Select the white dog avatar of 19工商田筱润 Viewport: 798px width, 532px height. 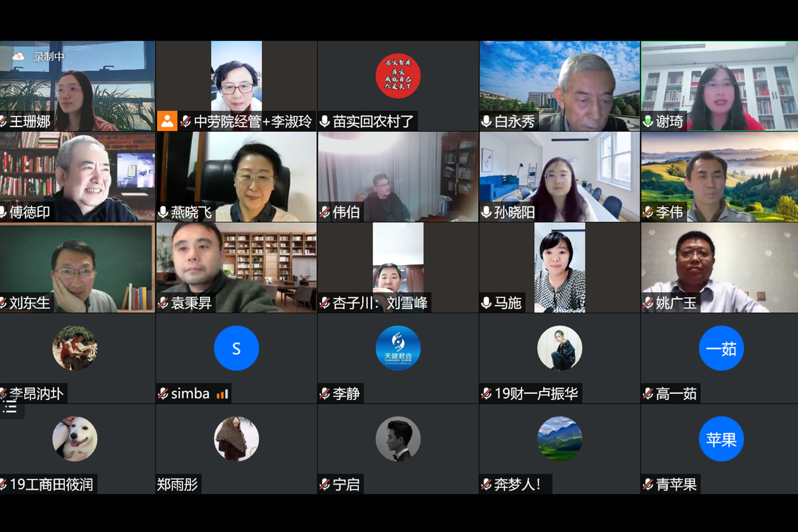75,439
